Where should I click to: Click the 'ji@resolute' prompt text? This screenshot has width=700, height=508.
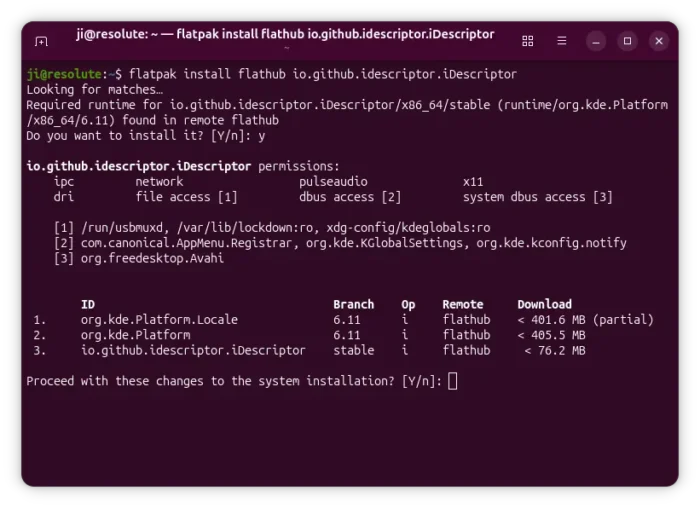(64, 74)
